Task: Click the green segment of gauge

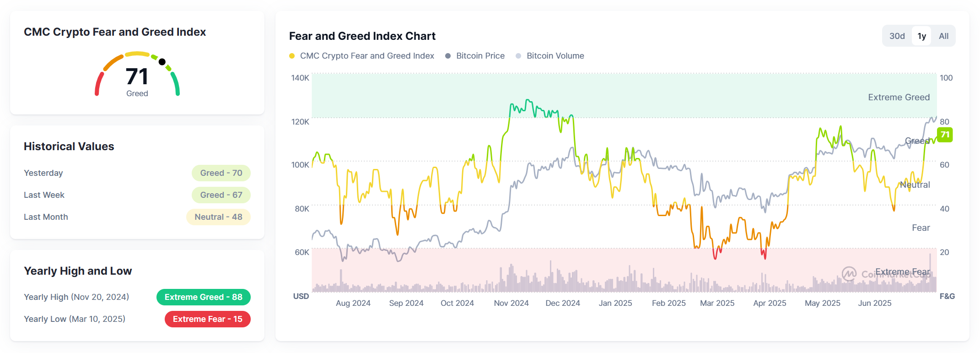Action: pyautogui.click(x=176, y=83)
